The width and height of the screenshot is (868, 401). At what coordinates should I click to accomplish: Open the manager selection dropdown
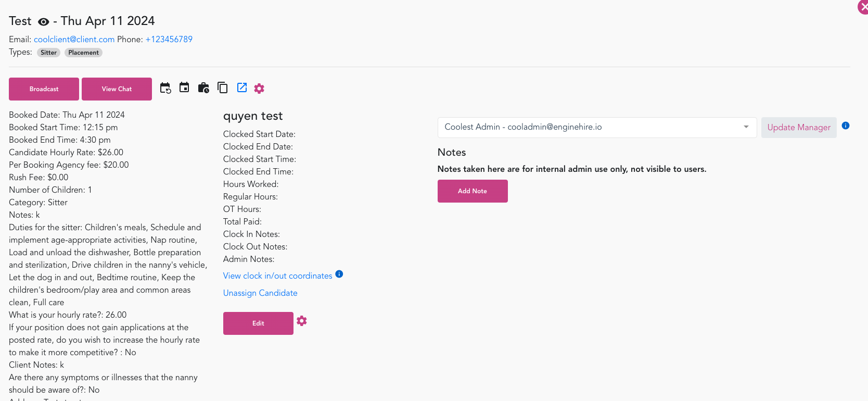click(597, 128)
